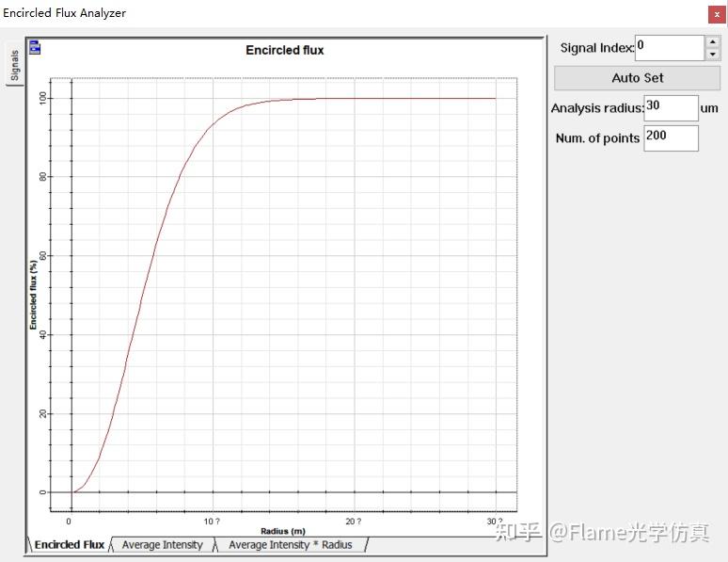
Task: Click the graph menu icon above the plot
Action: [x=35, y=47]
